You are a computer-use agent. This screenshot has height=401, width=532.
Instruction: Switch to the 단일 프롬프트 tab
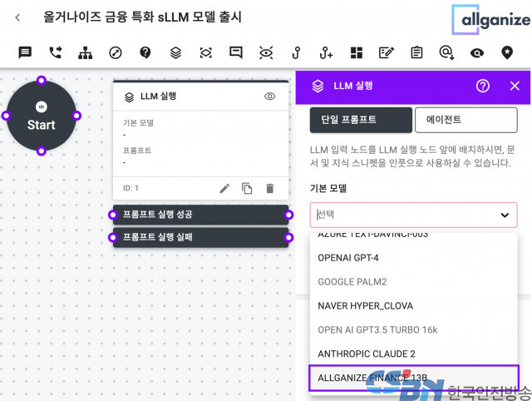click(x=361, y=120)
